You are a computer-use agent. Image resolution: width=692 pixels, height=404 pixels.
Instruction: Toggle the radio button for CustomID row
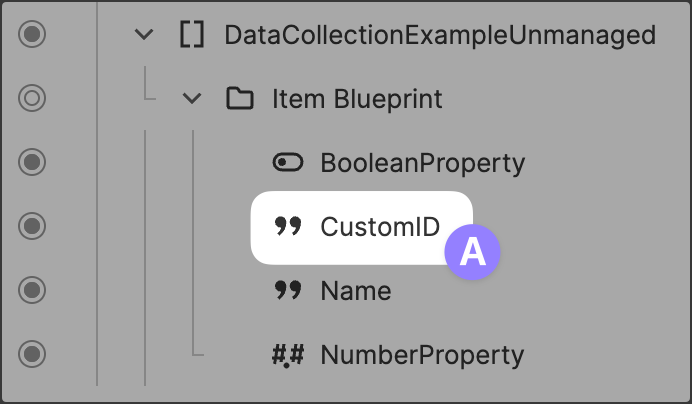[33, 227]
